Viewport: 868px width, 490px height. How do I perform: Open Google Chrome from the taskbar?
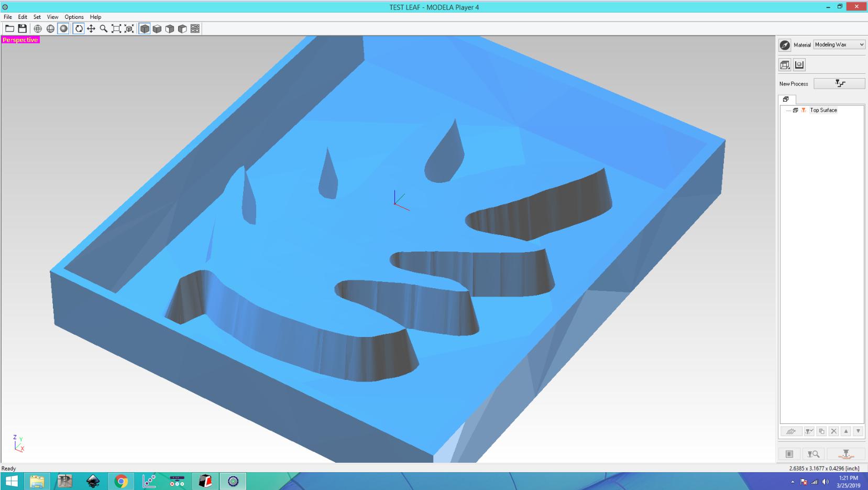121,481
